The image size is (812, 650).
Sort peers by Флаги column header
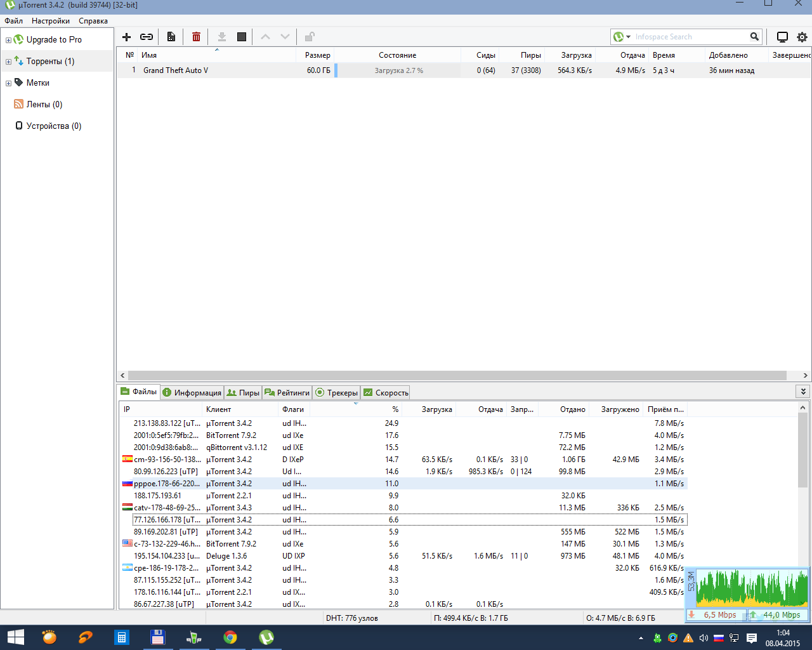click(x=293, y=409)
